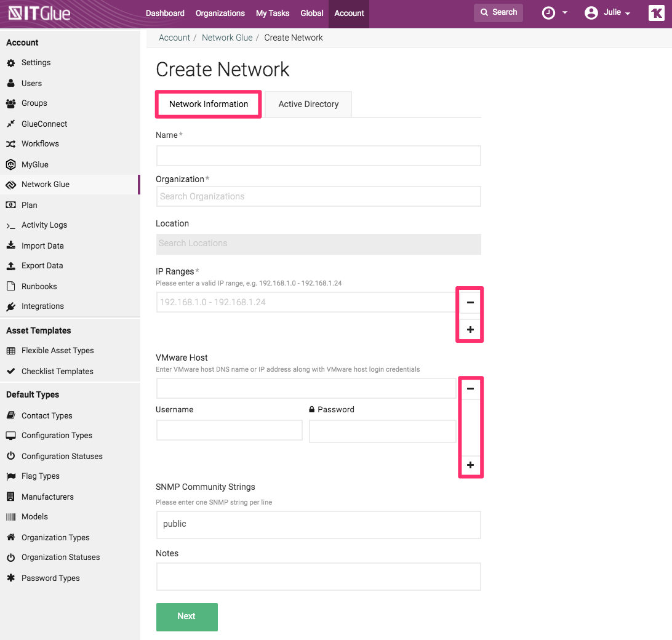The width and height of the screenshot is (672, 640).
Task: Click the Configuration Types monitor icon
Action: [10, 436]
